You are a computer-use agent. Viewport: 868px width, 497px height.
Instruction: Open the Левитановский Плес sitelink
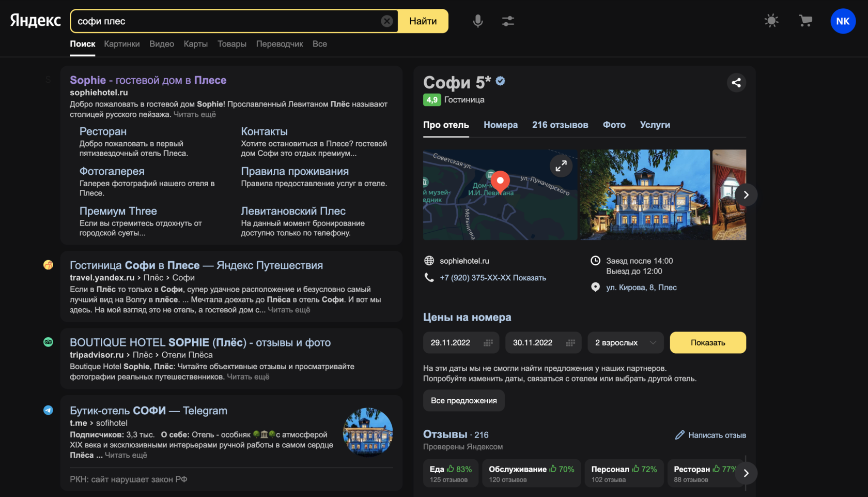[293, 211]
